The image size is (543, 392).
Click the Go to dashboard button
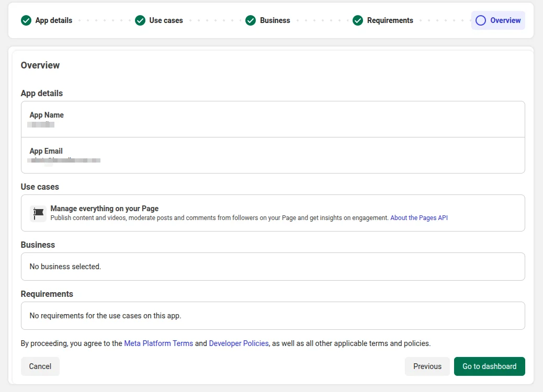pyautogui.click(x=489, y=366)
